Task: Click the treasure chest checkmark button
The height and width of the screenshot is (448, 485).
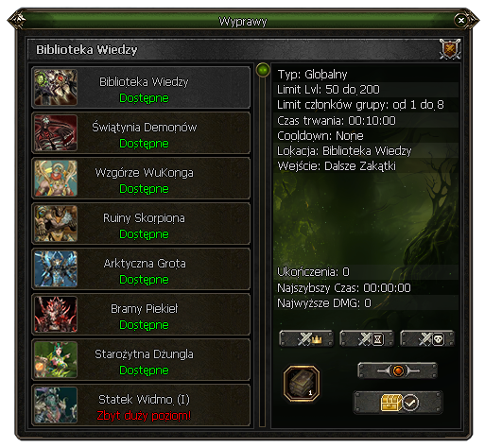Action: (398, 403)
